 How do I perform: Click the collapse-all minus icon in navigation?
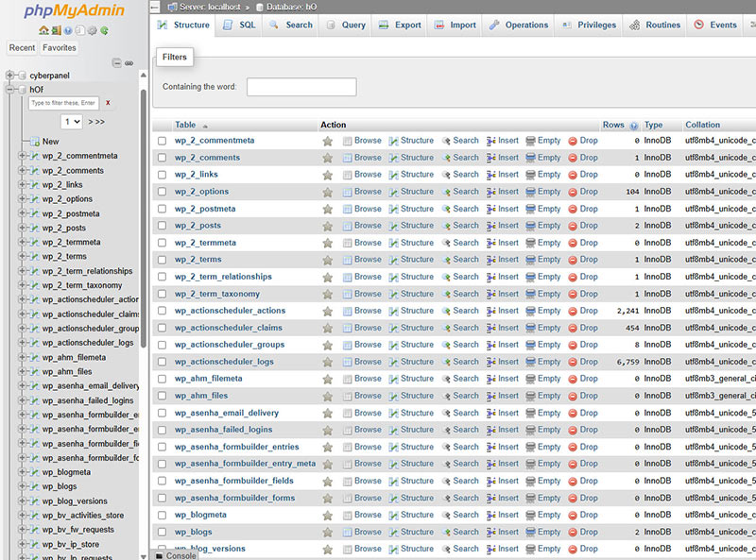tap(116, 62)
